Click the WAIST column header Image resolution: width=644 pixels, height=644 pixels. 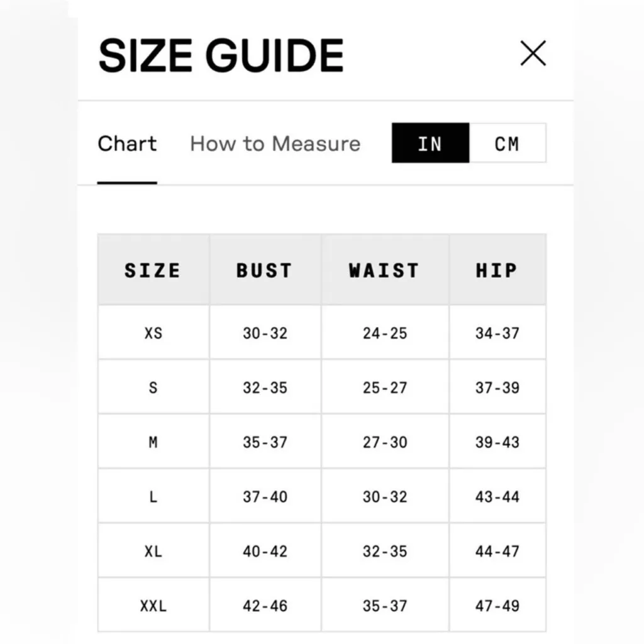coord(384,270)
